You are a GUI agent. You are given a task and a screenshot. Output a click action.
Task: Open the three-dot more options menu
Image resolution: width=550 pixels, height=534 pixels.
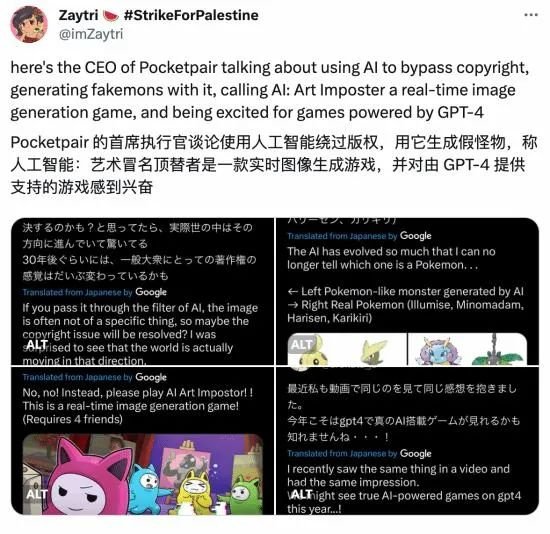(531, 15)
